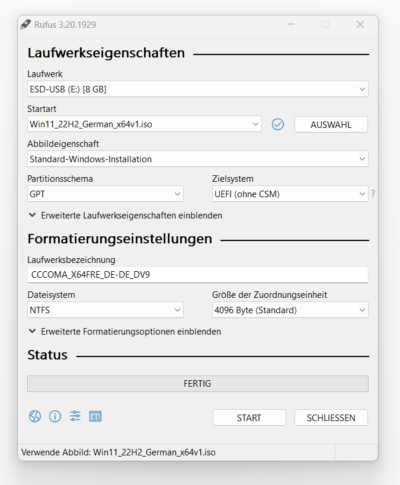Click the AUSWAHL button

click(331, 125)
